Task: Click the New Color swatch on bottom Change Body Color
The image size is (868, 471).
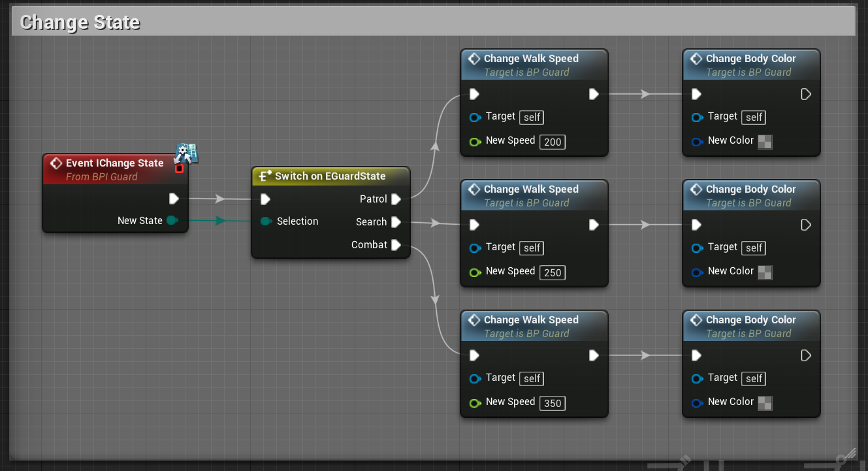Action: (x=764, y=402)
